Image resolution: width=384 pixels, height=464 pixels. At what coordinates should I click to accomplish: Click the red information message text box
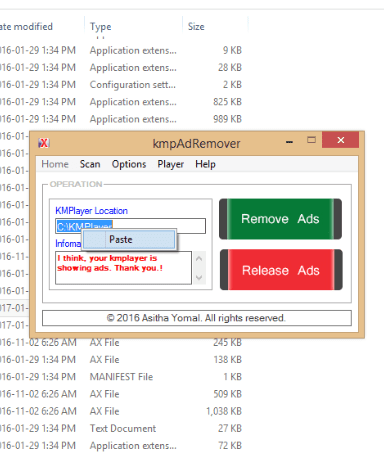click(123, 268)
